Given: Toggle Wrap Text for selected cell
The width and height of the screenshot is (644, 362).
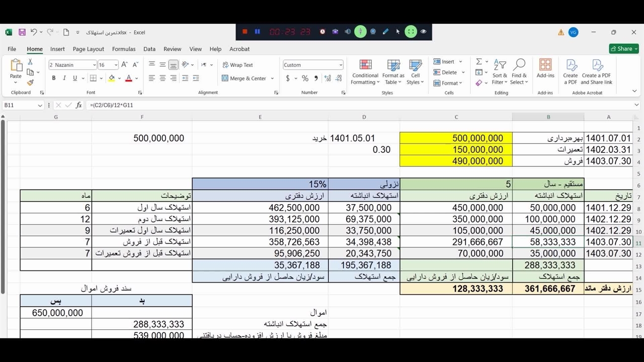Looking at the screenshot, I should pos(237,65).
